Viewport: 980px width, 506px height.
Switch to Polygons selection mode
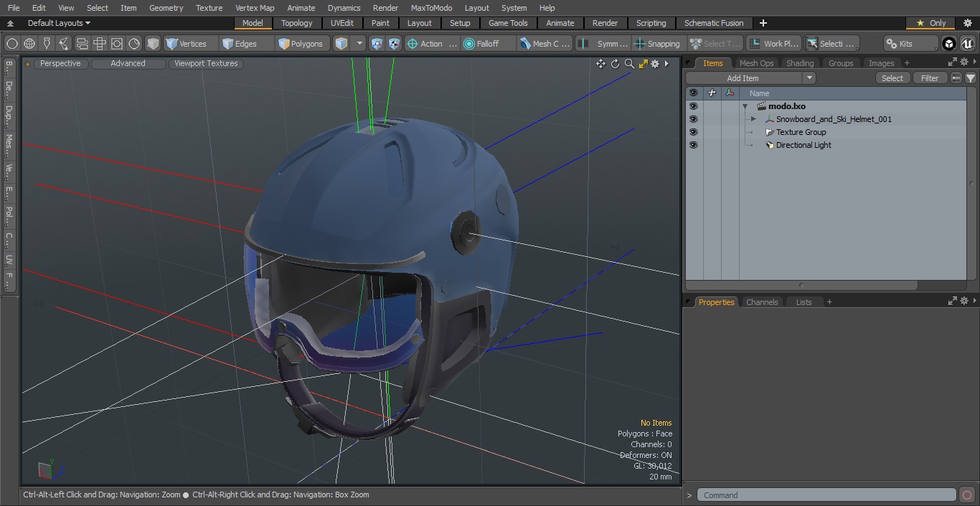[301, 44]
